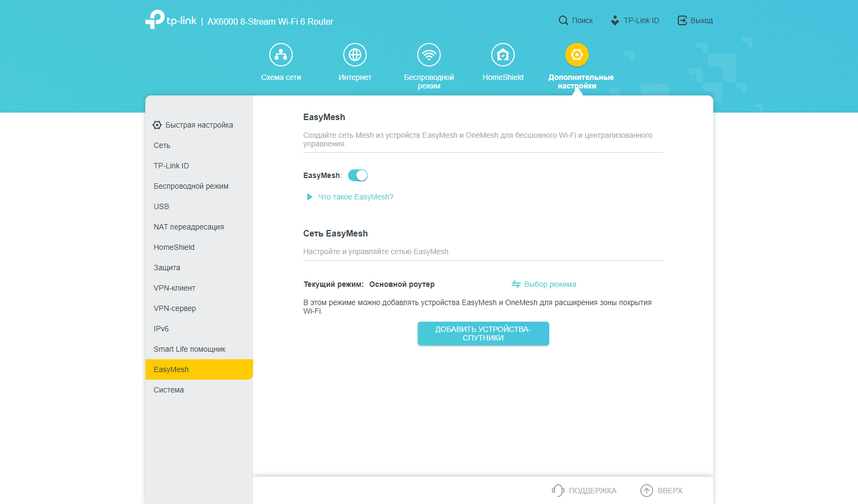This screenshot has width=858, height=504.
Task: Click the Настройте и управляйте сетью EasyMesh text
Action: pyautogui.click(x=376, y=251)
